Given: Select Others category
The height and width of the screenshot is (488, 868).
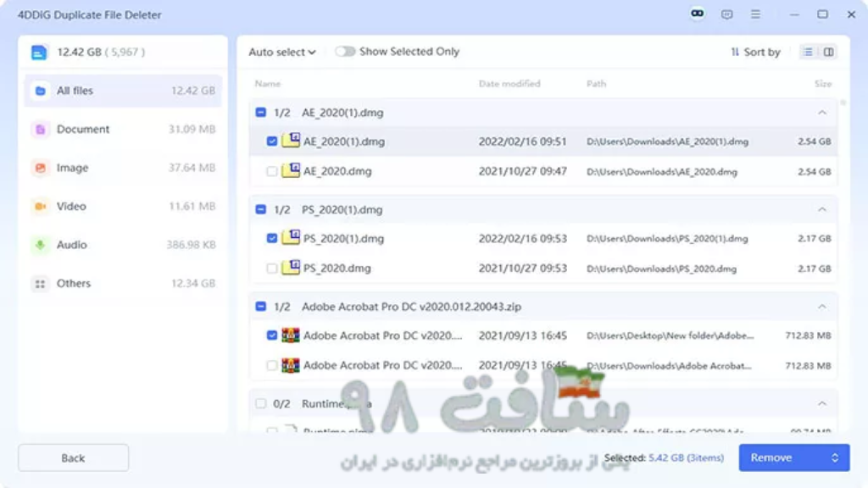Looking at the screenshot, I should coord(123,283).
